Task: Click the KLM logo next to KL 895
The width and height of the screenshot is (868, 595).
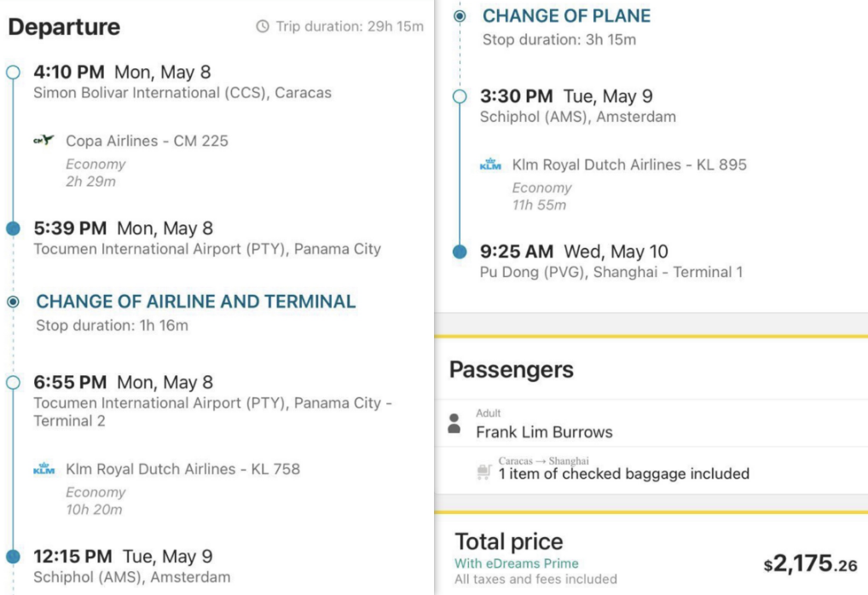Action: pyautogui.click(x=490, y=165)
